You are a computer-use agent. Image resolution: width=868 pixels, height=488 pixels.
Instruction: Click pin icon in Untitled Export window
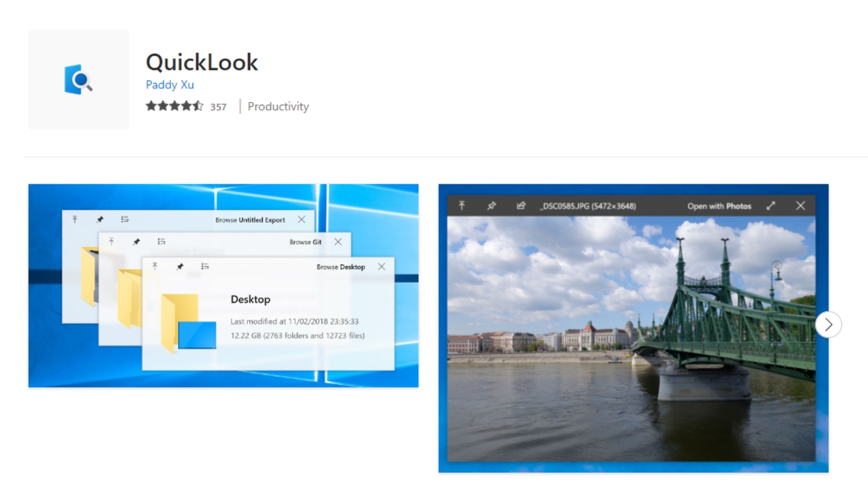coord(100,220)
